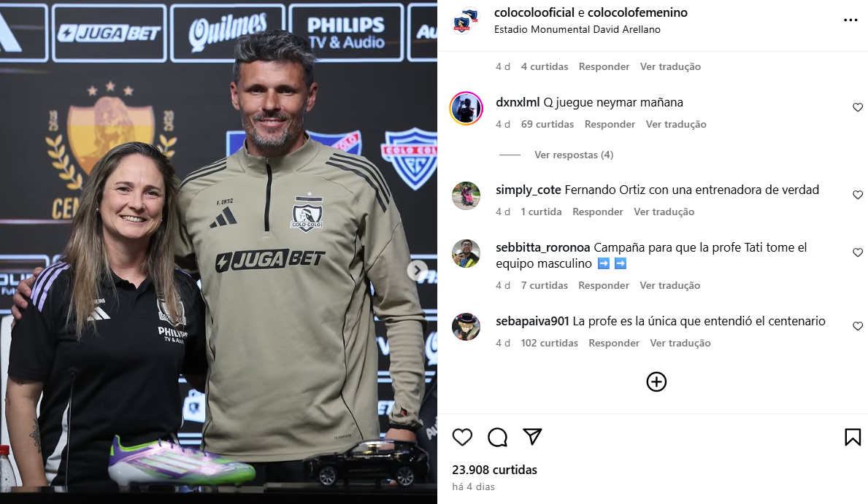Like dxnxlml's neymar comment
The width and height of the screenshot is (868, 504).
[858, 107]
